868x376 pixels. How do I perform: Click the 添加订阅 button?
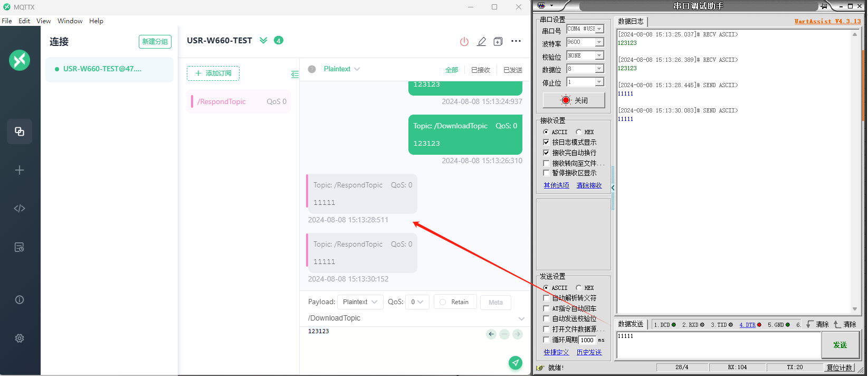213,73
